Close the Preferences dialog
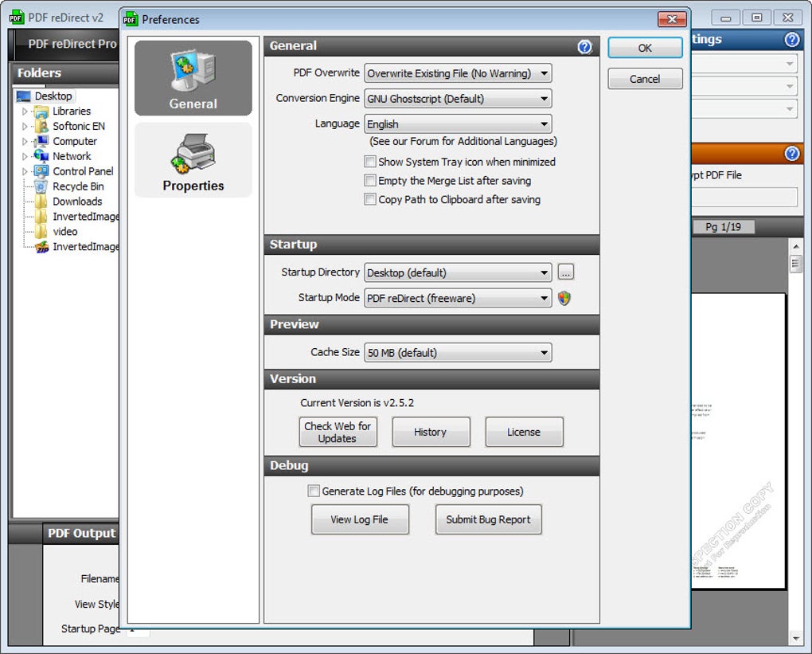 pyautogui.click(x=672, y=19)
